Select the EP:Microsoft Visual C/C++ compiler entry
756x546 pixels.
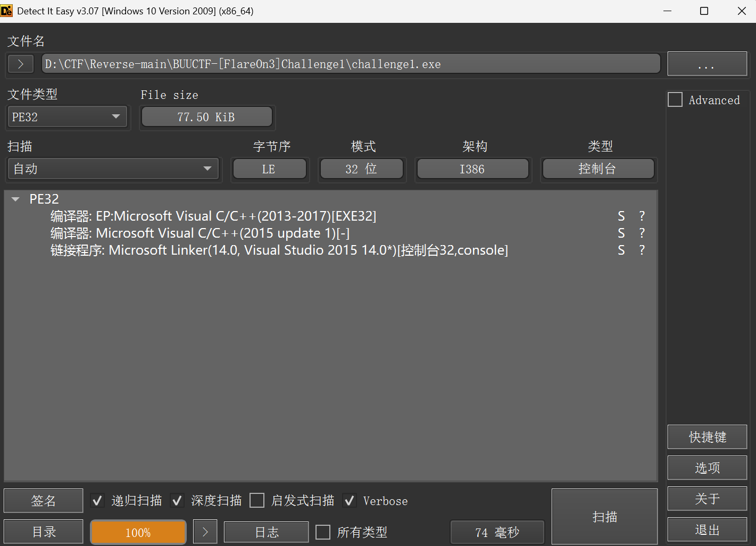coord(213,216)
